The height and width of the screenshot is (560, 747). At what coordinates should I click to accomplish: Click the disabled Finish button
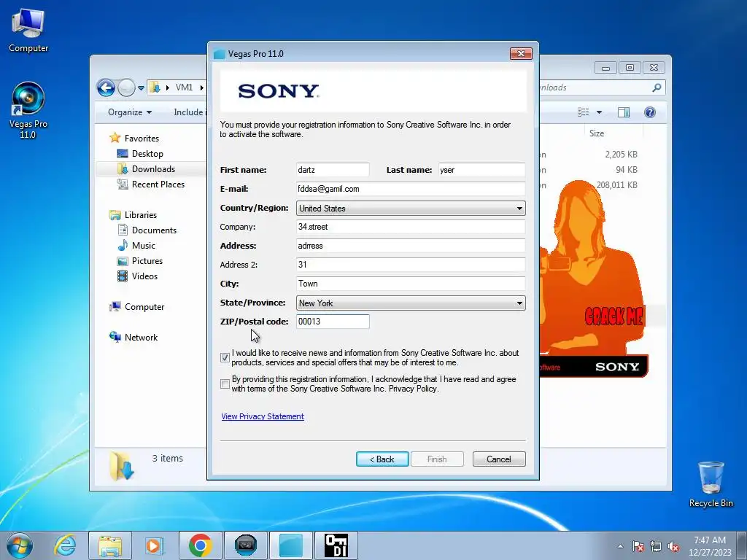(x=437, y=459)
